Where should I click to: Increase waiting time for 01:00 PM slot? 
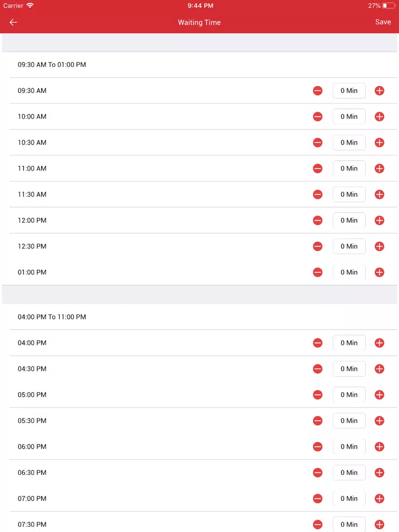tap(379, 273)
